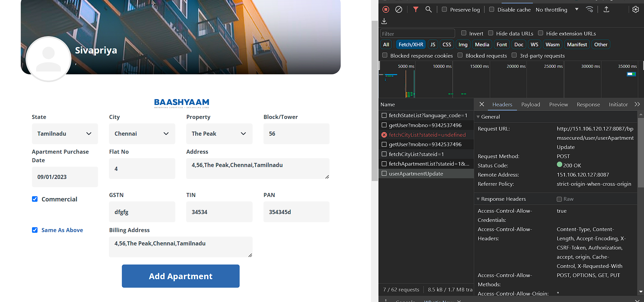Open Network settings gear icon
Viewport: 644px width, 302px height.
(635, 10)
